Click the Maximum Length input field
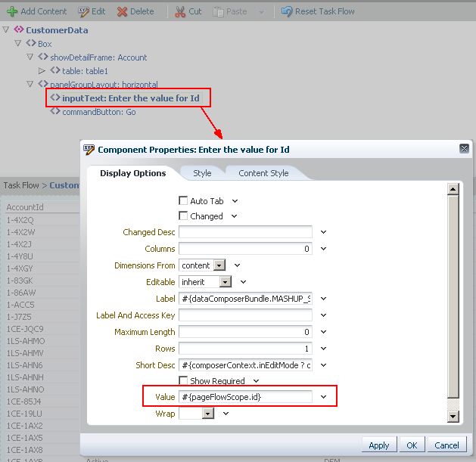Viewport: 476px width, 462px height. (x=245, y=331)
